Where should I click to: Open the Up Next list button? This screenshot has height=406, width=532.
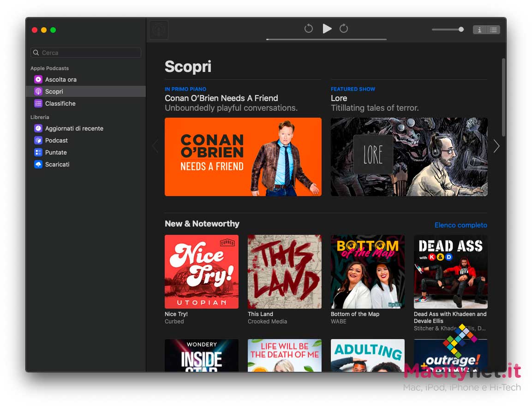(x=493, y=30)
